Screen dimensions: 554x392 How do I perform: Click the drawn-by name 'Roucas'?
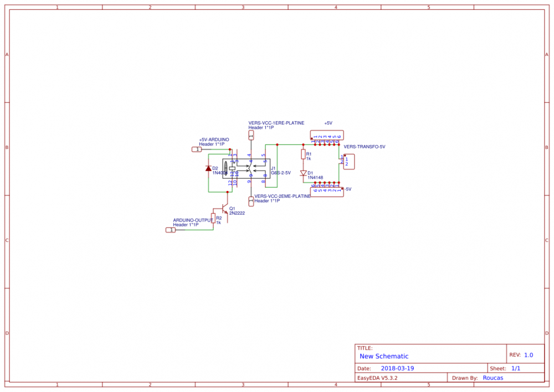tap(493, 378)
